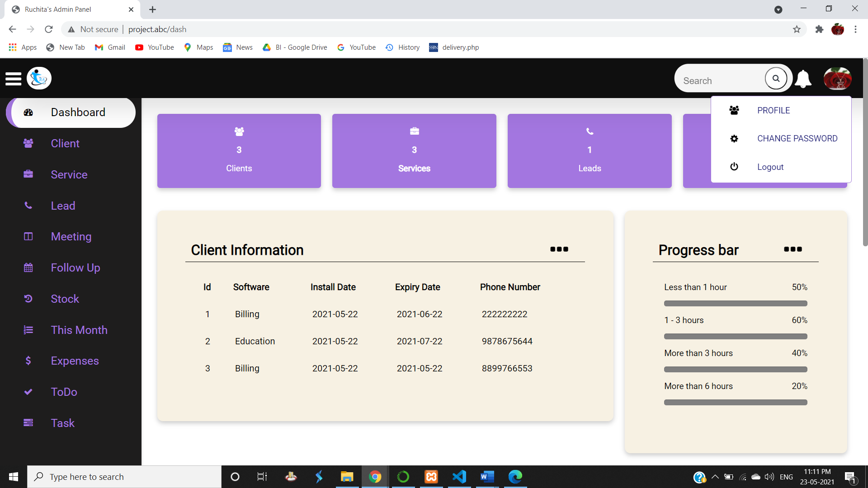This screenshot has width=868, height=488.
Task: Click the Stock history icon in sidebar
Action: click(28, 299)
